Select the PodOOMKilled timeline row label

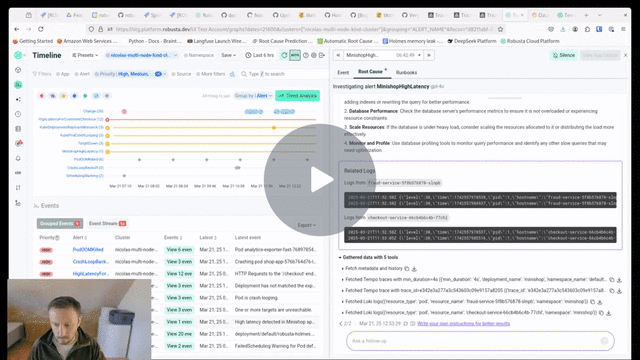click(x=89, y=160)
